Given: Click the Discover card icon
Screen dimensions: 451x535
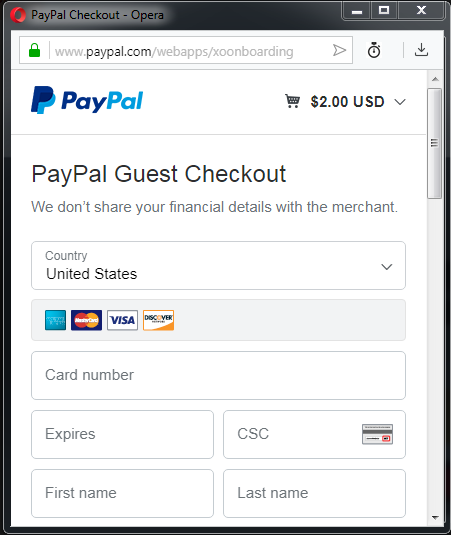Looking at the screenshot, I should click(158, 320).
